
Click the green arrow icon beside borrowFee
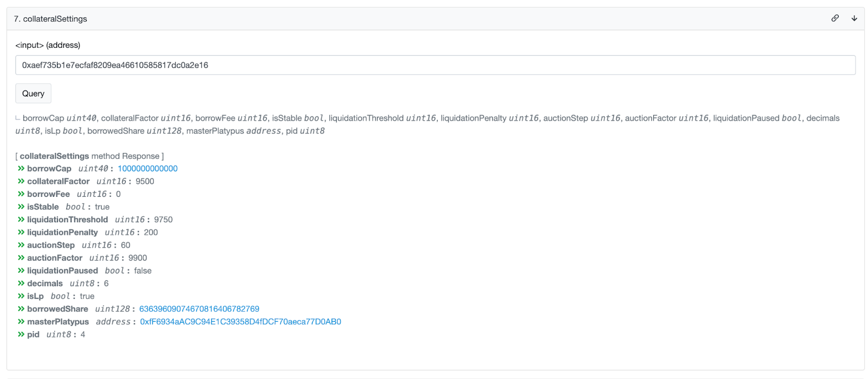[21, 194]
